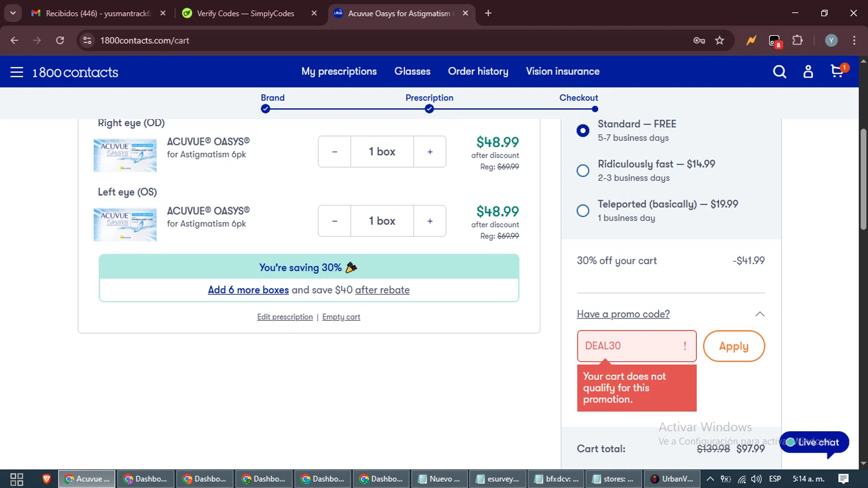Open esurvey Notepad taskbar window
Viewport: 868px width, 488px height.
(x=497, y=479)
